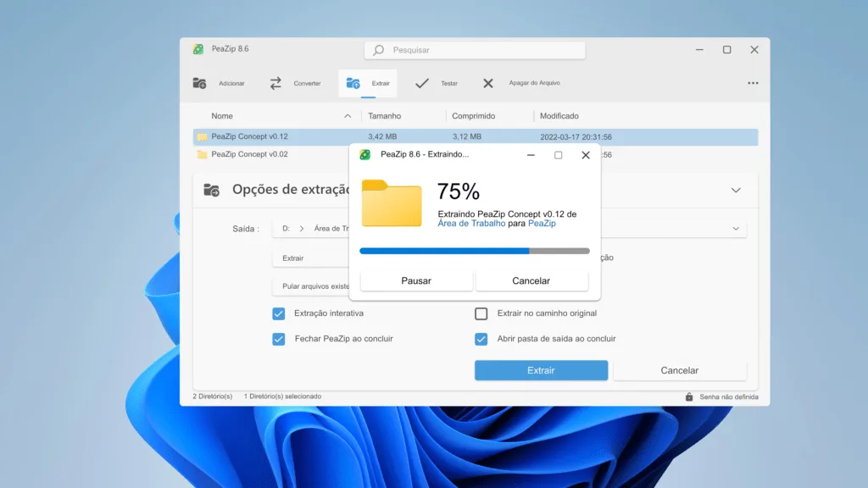Open the Converter toolbar tab
The width and height of the screenshot is (868, 488).
[x=296, y=83]
